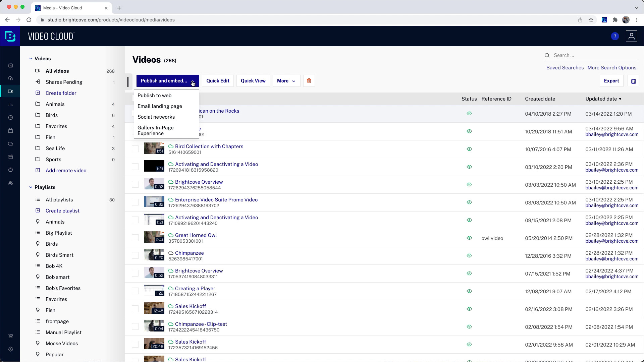
Task: Collapse the side panel handle
Action: coord(128,81)
